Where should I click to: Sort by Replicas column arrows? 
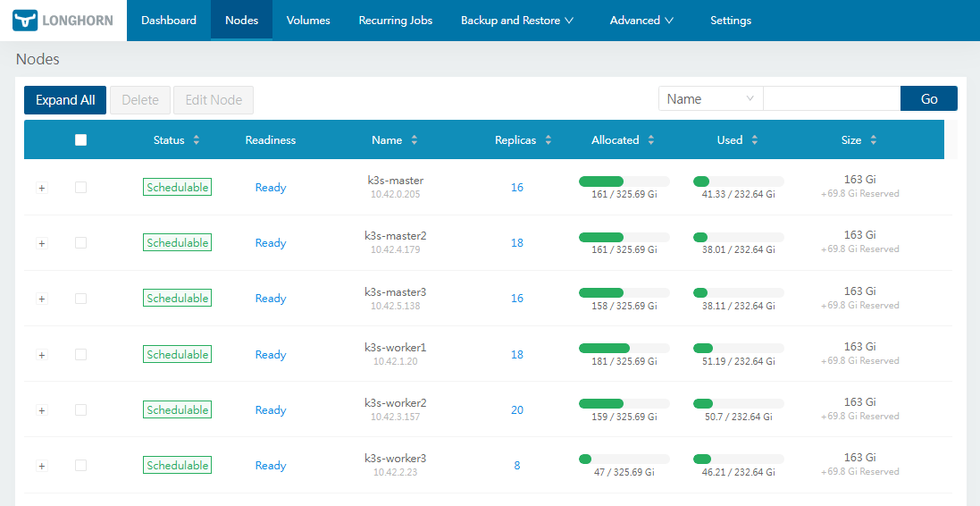click(x=549, y=140)
